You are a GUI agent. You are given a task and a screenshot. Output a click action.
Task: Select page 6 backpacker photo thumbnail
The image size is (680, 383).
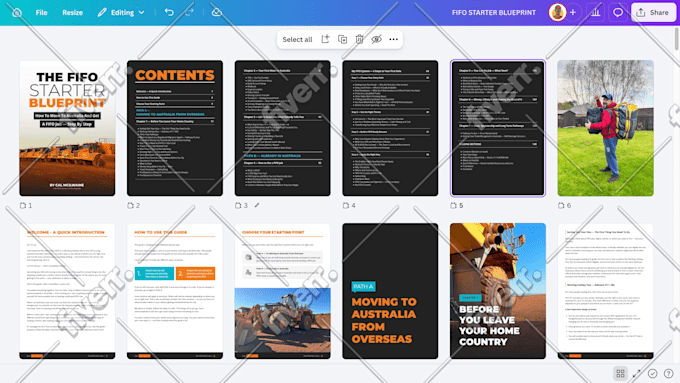(x=605, y=128)
